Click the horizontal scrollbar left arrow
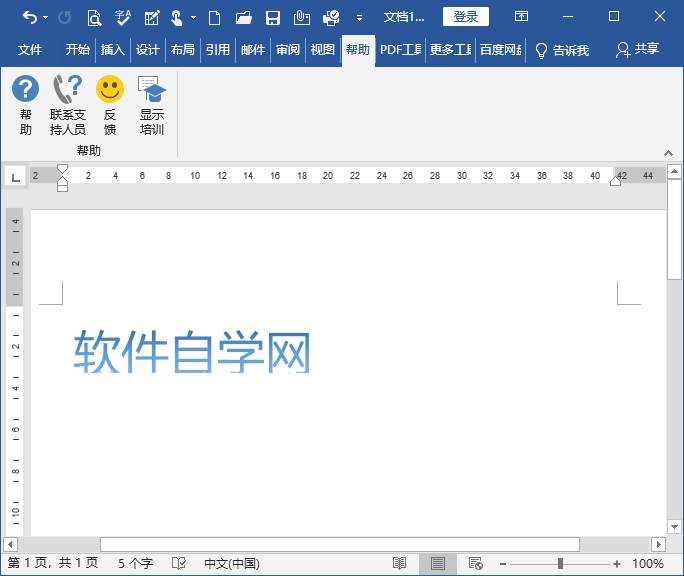Viewport: 684px width, 576px height. (x=10, y=545)
